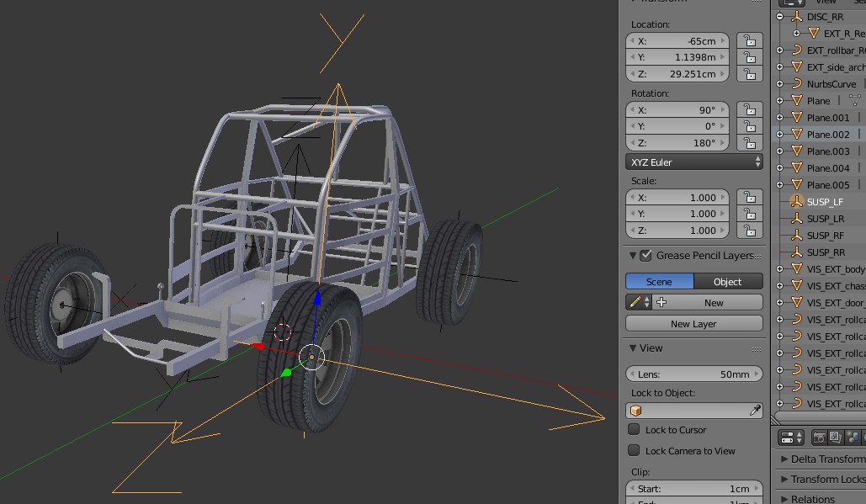The image size is (866, 504).
Task: Select Plane.004 in the outliner
Action: (828, 167)
